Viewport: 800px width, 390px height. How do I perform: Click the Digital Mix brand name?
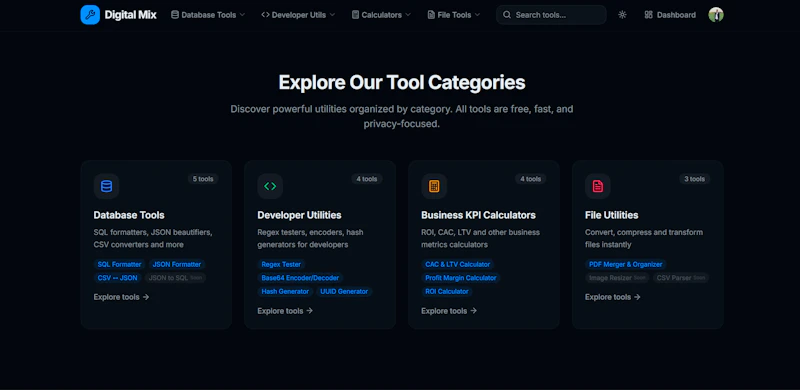[131, 15]
